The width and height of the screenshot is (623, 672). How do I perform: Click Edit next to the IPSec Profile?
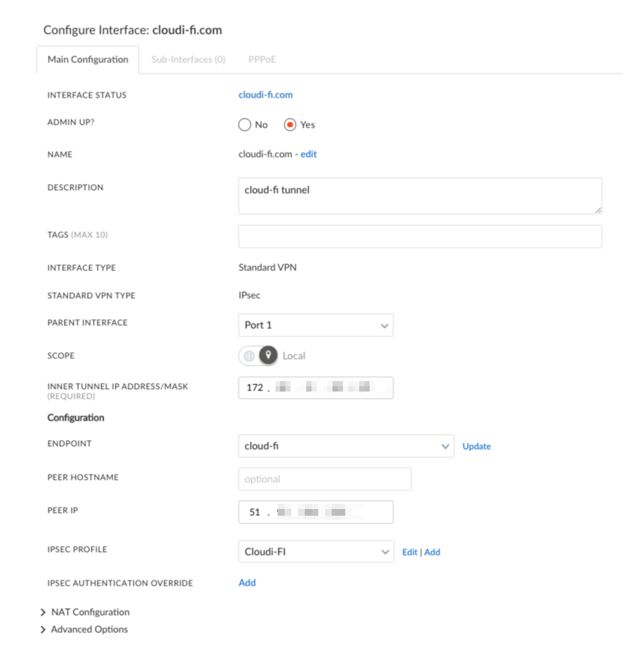pos(409,551)
